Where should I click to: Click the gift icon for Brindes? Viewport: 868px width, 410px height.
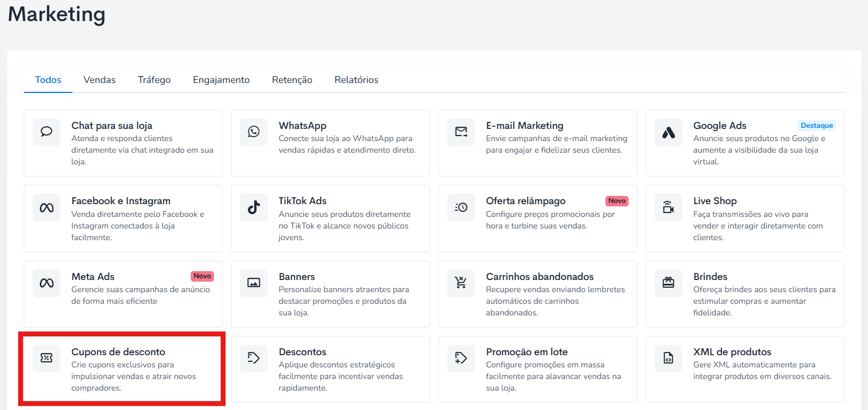tap(668, 283)
